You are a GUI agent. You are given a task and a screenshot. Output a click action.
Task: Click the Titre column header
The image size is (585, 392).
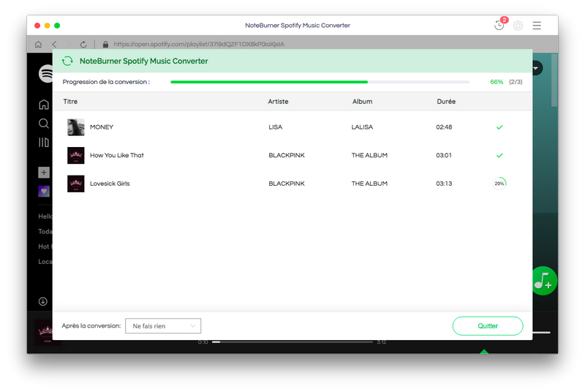coord(70,102)
